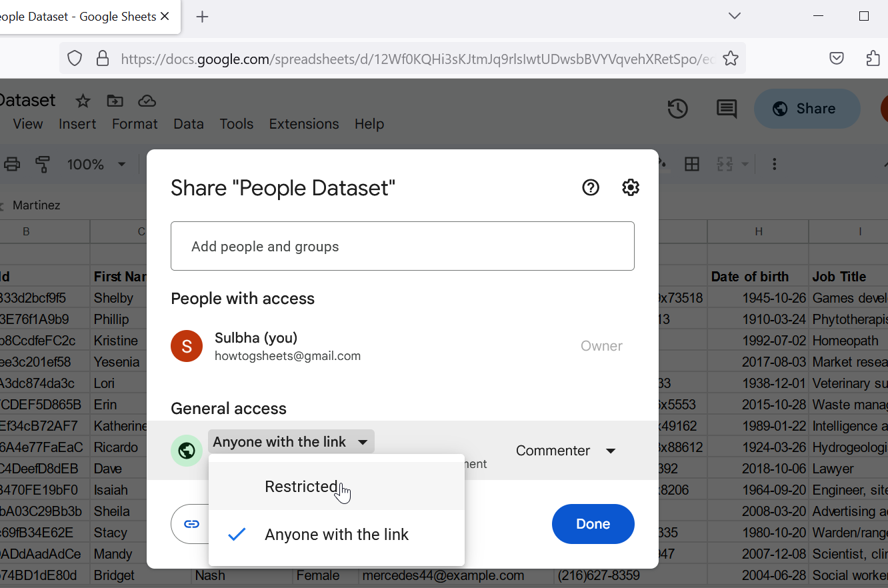The image size is (888, 588).
Task: Click the Date of birth header cell
Action: 759,277
